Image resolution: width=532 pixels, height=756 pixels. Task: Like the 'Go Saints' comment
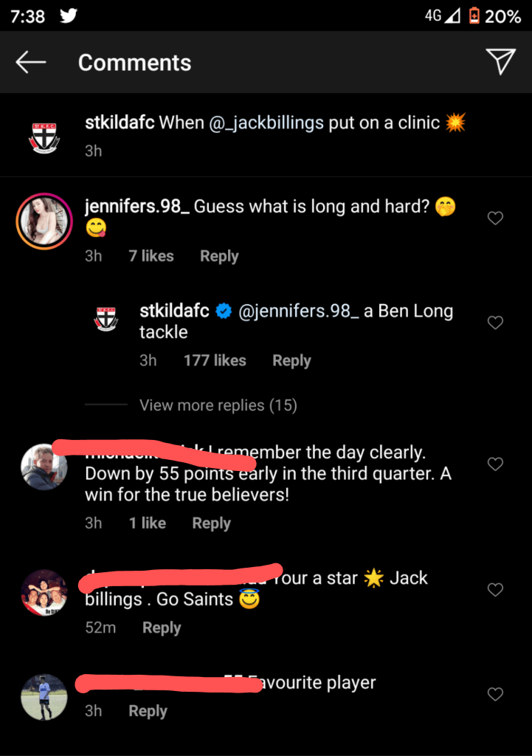496,589
